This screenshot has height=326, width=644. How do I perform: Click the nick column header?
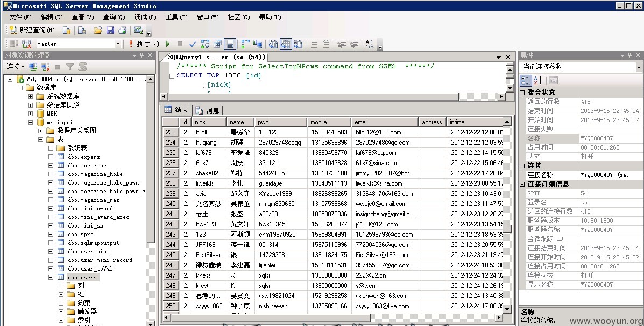click(209, 122)
